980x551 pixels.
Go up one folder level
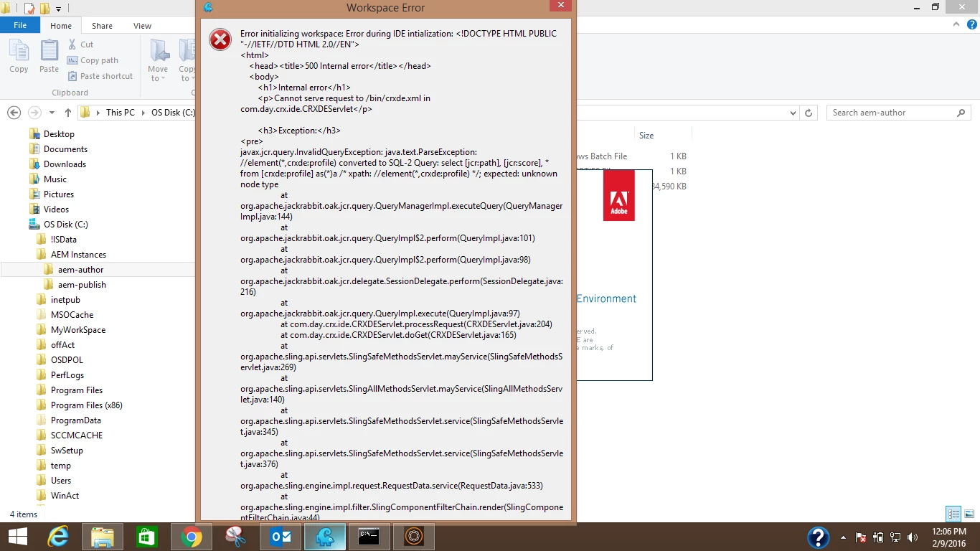pyautogui.click(x=68, y=113)
